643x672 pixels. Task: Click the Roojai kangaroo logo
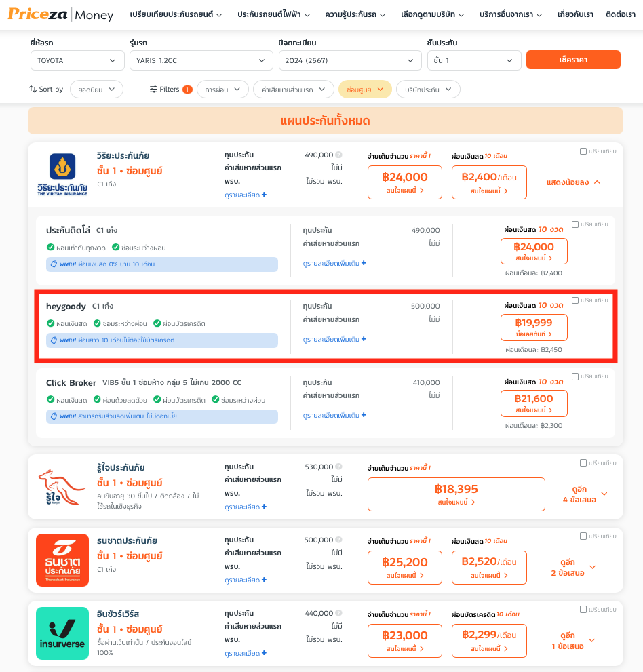(x=62, y=487)
